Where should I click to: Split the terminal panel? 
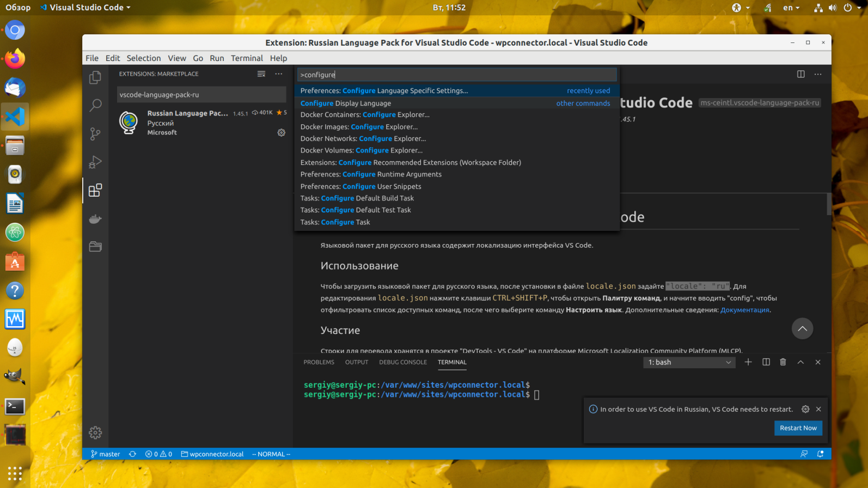[766, 362]
